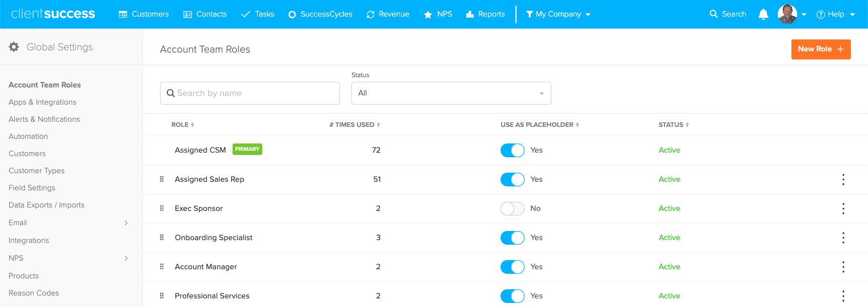Turn off the Assigned CSM placeholder toggle

pos(512,150)
